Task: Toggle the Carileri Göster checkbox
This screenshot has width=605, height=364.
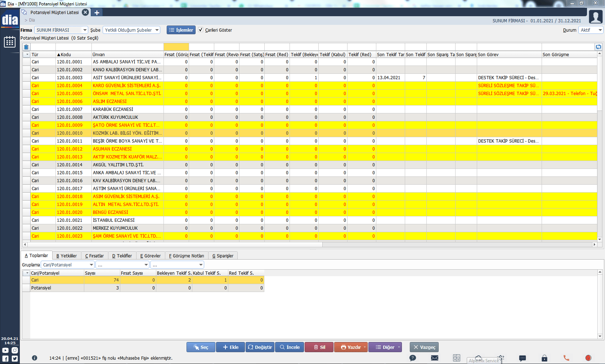Action: [x=201, y=30]
